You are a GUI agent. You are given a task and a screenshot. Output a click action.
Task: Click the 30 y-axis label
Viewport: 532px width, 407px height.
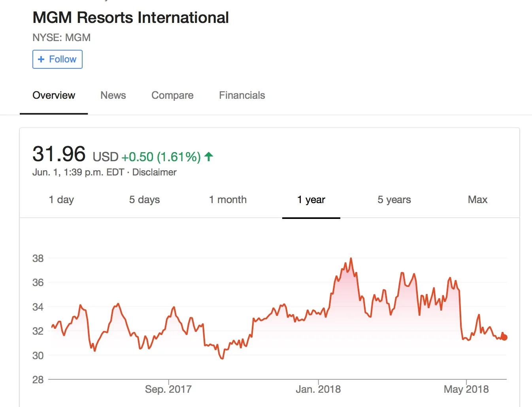pos(38,356)
